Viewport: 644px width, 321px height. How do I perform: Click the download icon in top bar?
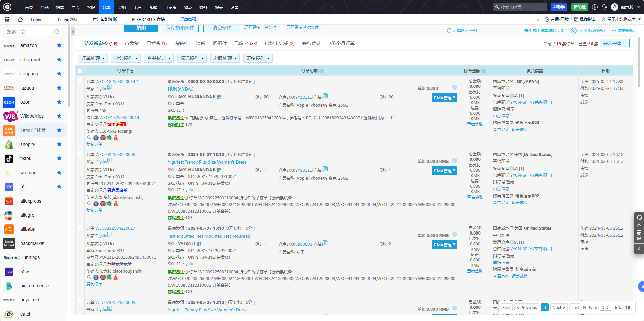coord(595,7)
